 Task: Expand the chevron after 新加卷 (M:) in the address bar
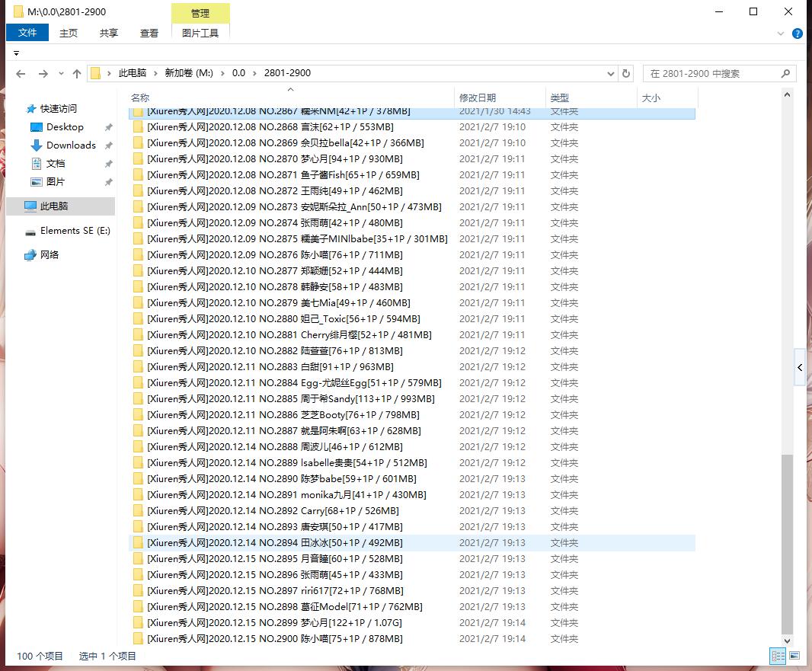point(222,74)
